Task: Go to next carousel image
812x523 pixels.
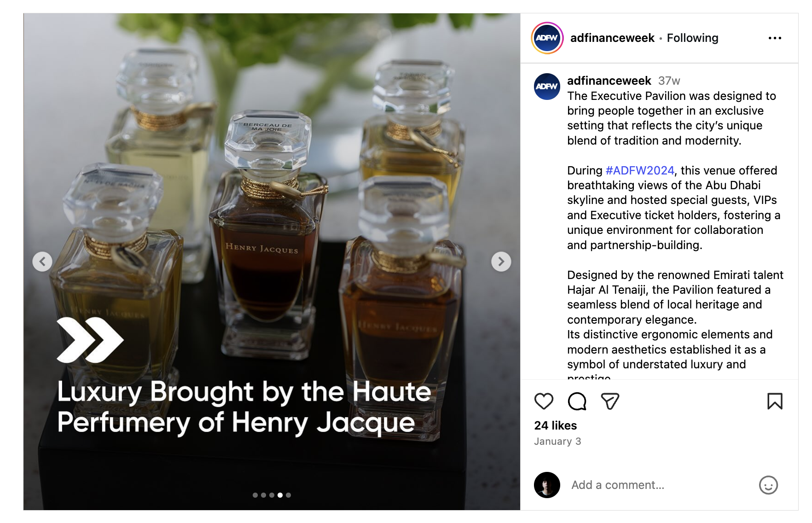Action: point(501,261)
